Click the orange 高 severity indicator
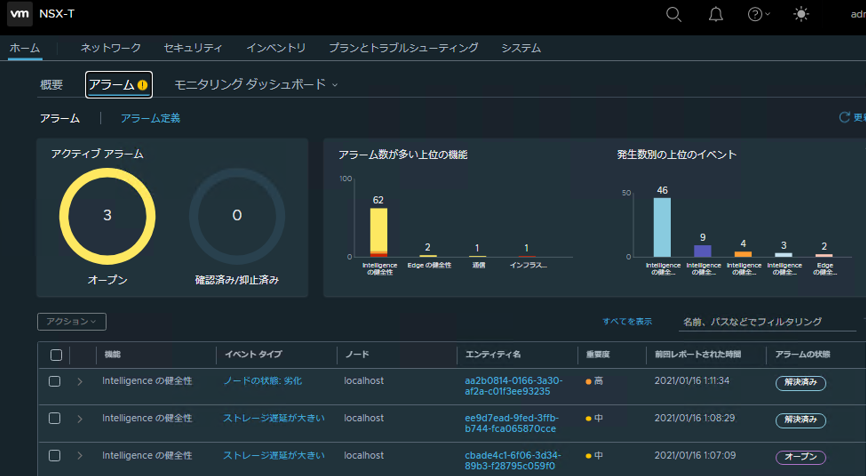This screenshot has height=476, width=866. (594, 381)
